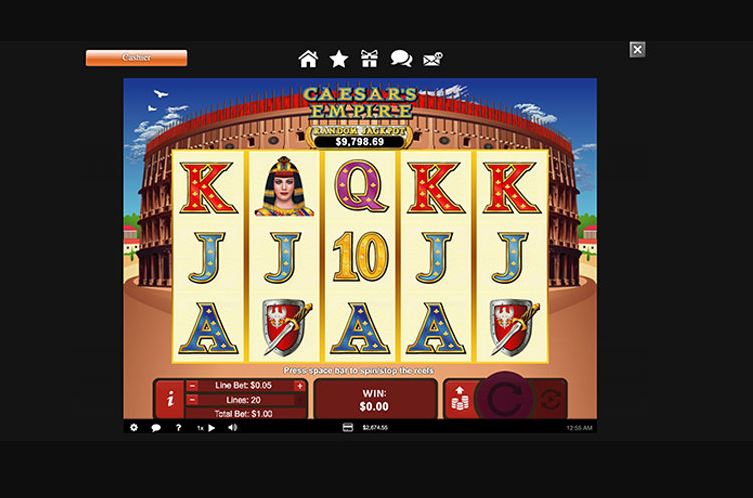The height and width of the screenshot is (498, 753).
Task: Open the Cashier button
Action: tap(136, 58)
